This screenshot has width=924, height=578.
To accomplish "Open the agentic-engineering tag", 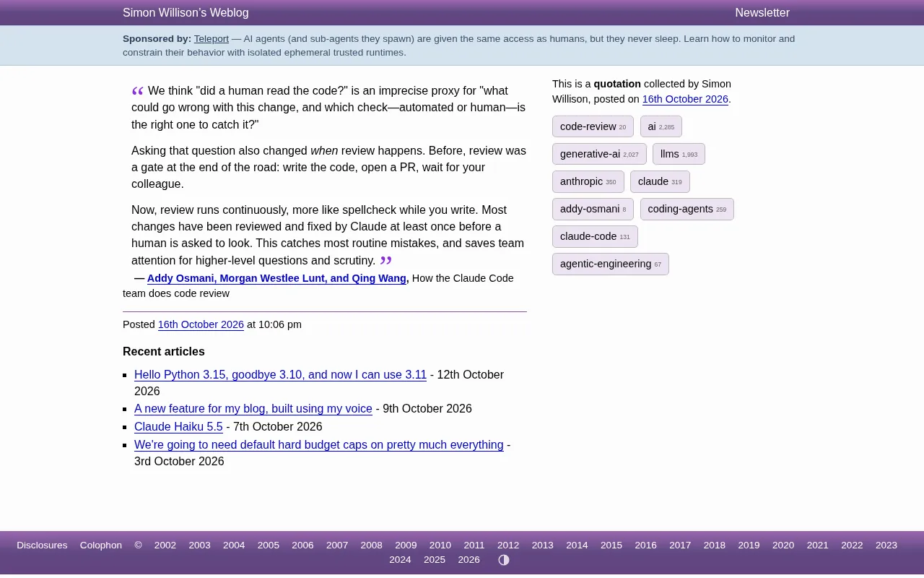I will coord(610,264).
